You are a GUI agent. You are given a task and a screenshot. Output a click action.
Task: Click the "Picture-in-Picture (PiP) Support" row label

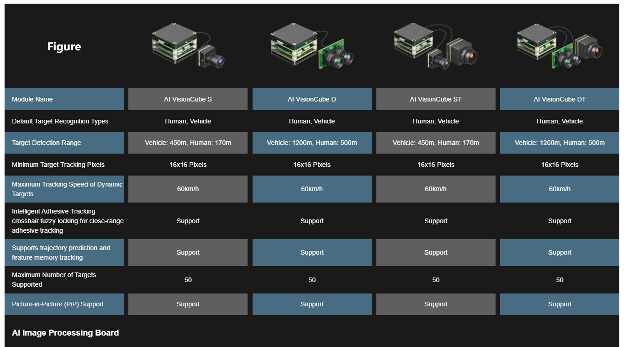58,304
